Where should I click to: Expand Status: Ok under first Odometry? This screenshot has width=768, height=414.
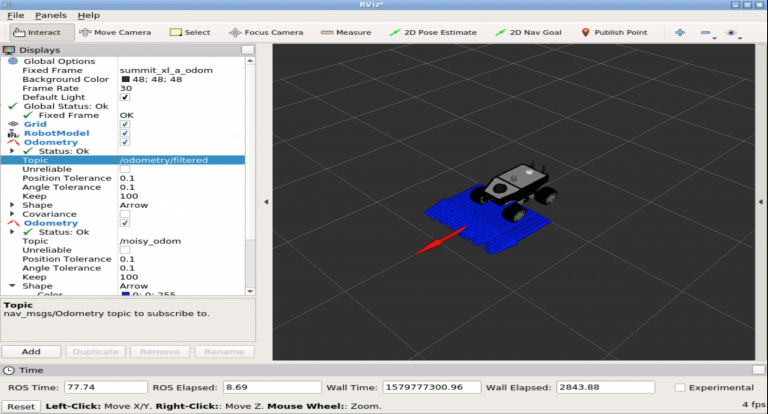(12, 151)
